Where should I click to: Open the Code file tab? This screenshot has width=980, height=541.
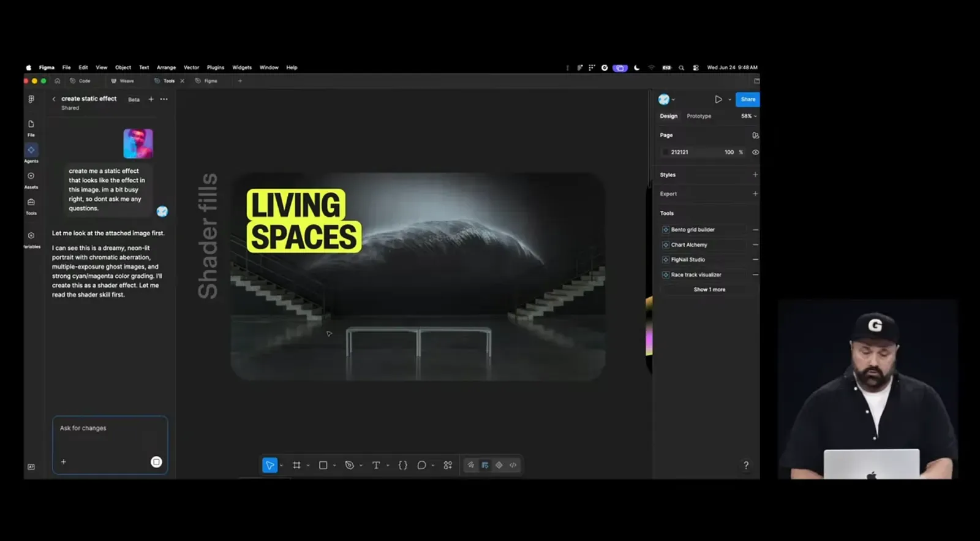point(80,81)
